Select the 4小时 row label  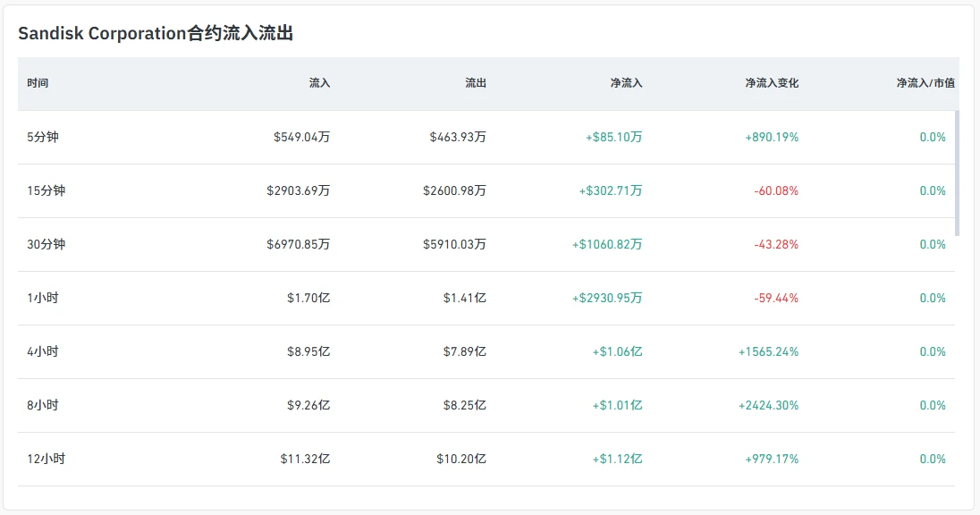(x=43, y=352)
